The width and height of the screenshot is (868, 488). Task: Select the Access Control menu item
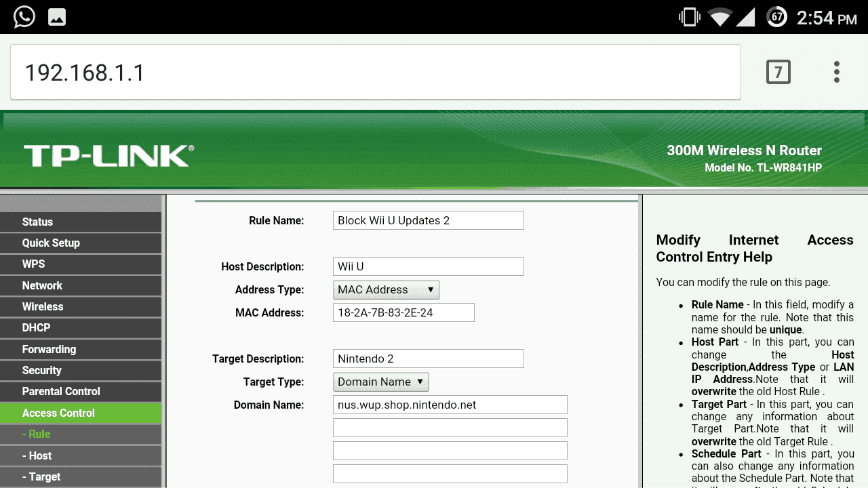81,413
